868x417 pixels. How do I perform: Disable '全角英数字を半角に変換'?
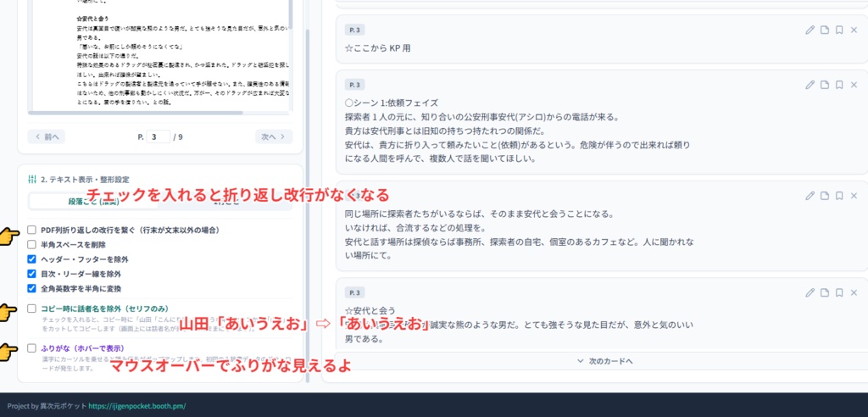click(x=31, y=288)
